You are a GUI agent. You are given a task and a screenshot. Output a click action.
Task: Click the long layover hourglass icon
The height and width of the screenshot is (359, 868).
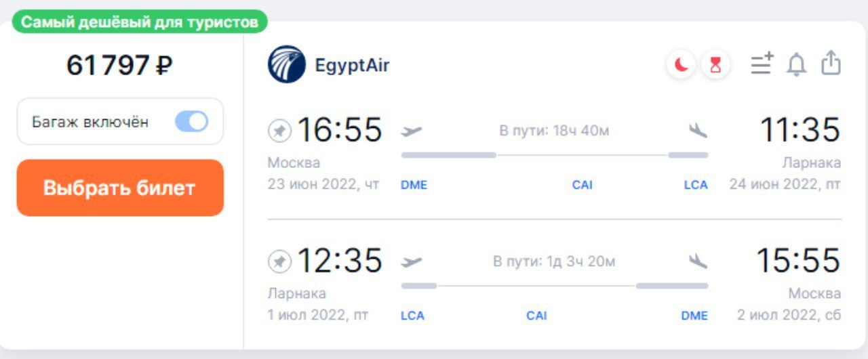click(x=715, y=65)
